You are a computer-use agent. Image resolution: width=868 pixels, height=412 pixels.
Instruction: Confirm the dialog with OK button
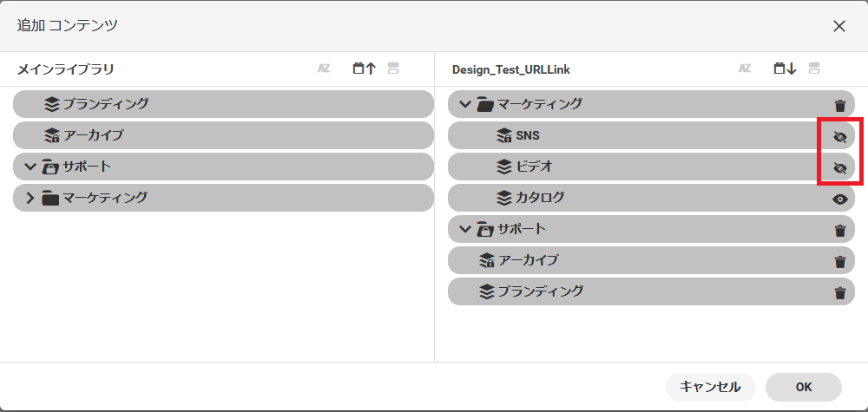(803, 387)
